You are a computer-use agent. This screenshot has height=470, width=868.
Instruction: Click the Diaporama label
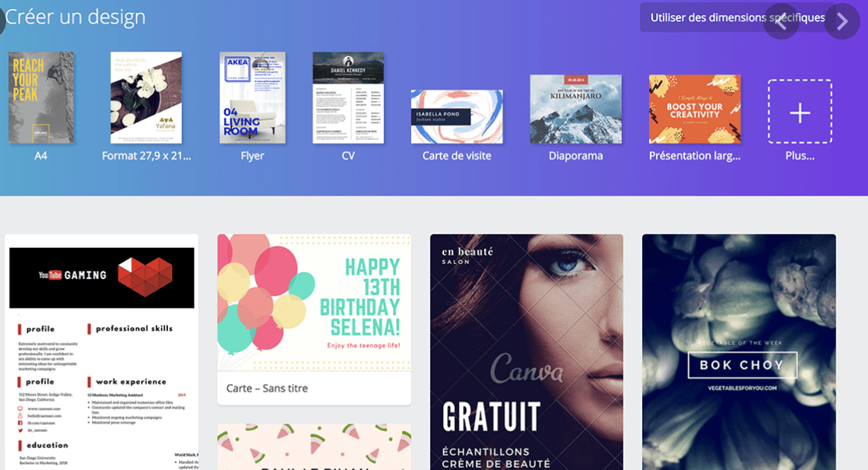[575, 156]
